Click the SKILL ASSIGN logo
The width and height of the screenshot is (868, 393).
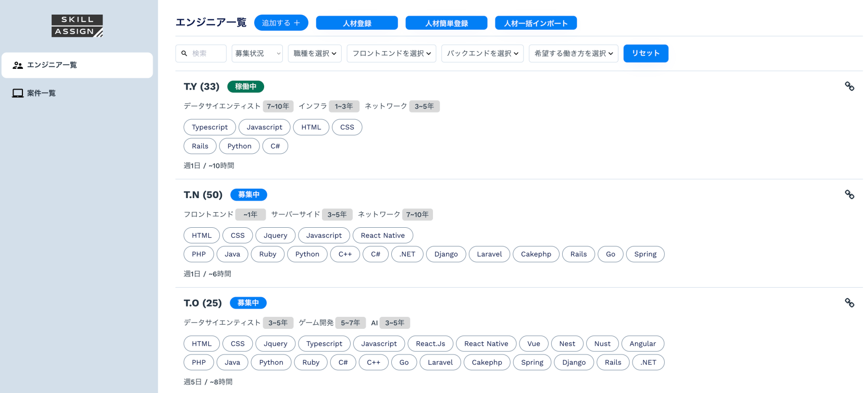tap(77, 26)
